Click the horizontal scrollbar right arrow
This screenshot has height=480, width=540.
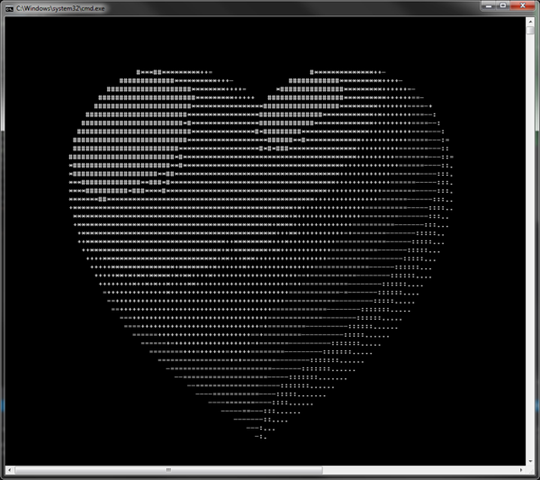(521, 470)
